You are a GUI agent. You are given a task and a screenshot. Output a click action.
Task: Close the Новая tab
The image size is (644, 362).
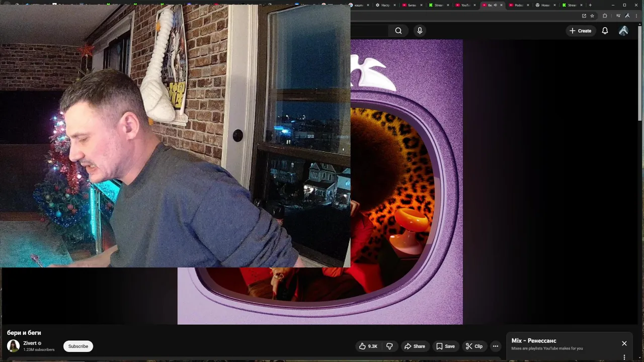point(554,5)
